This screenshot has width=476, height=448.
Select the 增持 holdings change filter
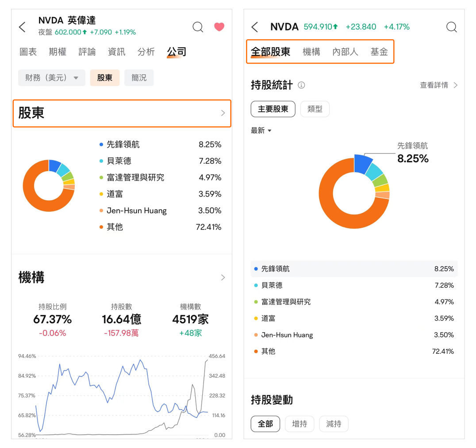coord(299,424)
